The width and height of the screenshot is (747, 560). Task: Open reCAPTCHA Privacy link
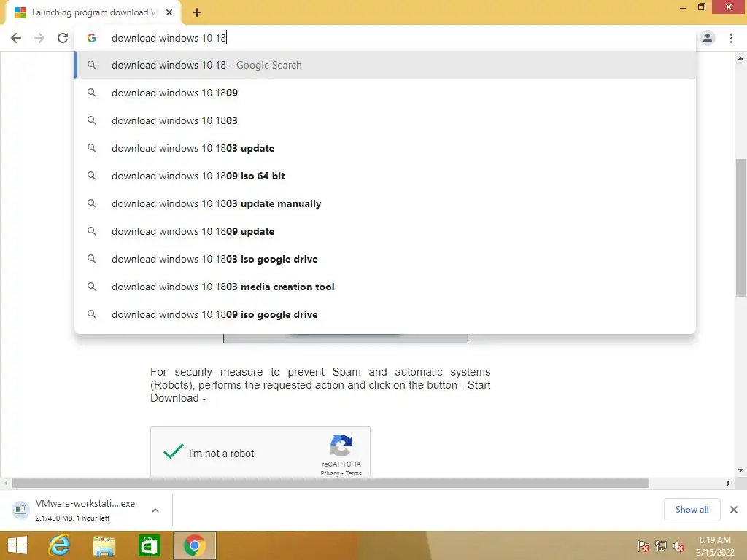(x=330, y=473)
